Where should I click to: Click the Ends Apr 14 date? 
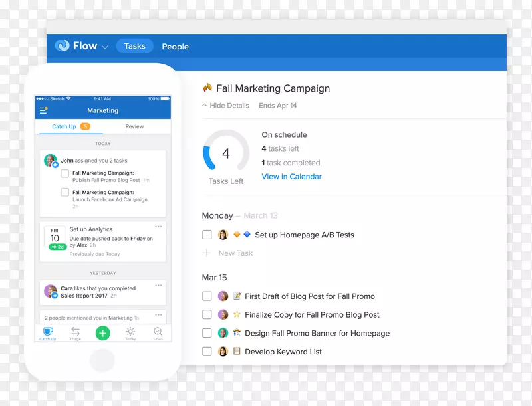point(277,106)
